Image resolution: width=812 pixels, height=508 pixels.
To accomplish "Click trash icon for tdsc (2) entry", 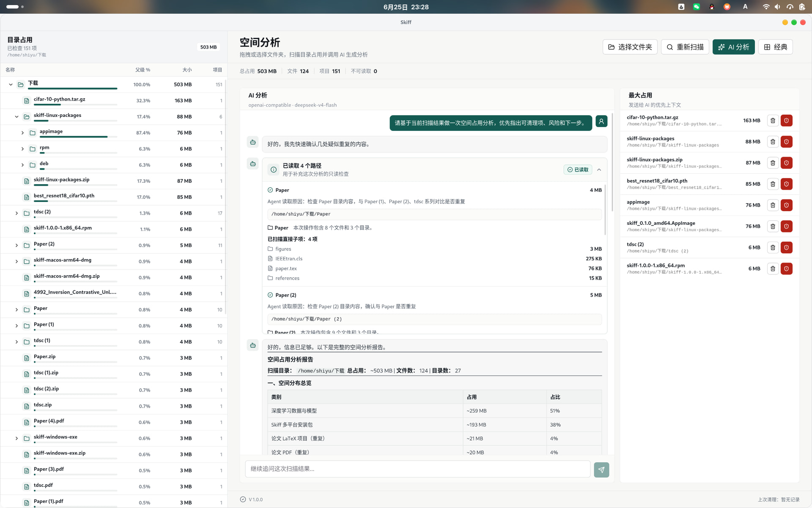I will [x=773, y=248].
